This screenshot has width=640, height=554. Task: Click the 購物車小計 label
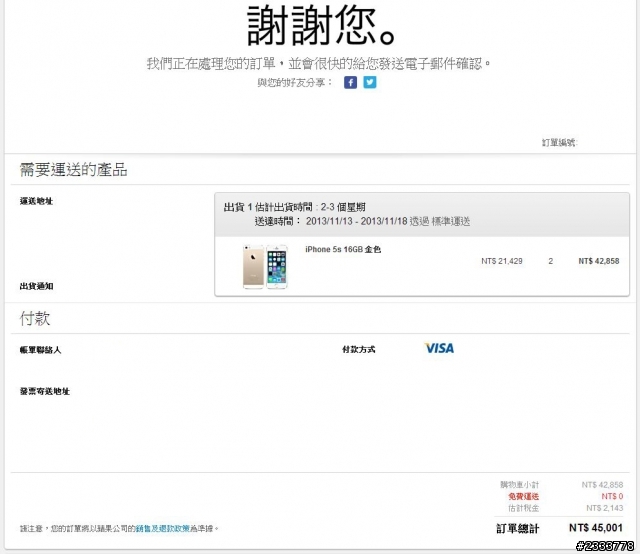(x=520, y=485)
